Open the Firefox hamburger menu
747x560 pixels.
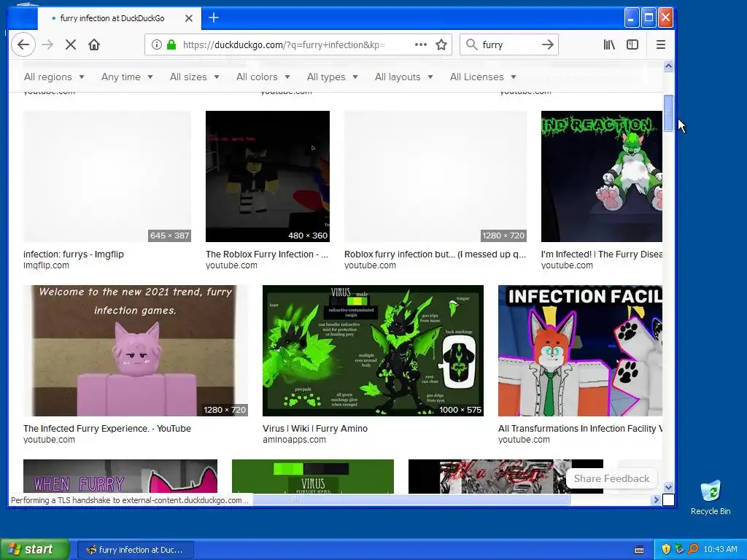[x=660, y=44]
